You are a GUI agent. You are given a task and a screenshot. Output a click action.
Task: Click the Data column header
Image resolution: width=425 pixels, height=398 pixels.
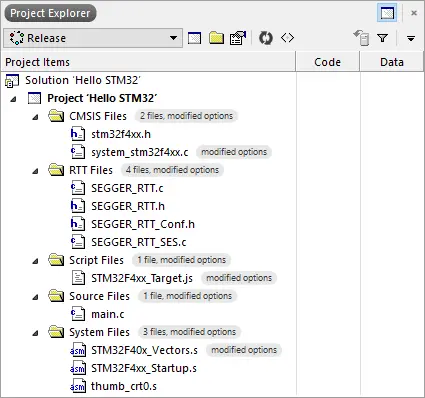392,62
